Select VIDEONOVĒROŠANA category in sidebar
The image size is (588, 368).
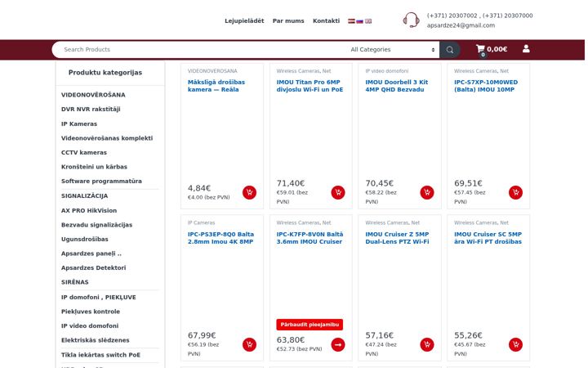coord(93,95)
